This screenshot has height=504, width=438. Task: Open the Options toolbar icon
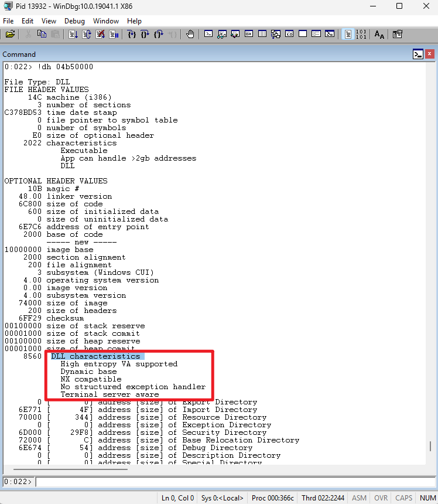[398, 35]
